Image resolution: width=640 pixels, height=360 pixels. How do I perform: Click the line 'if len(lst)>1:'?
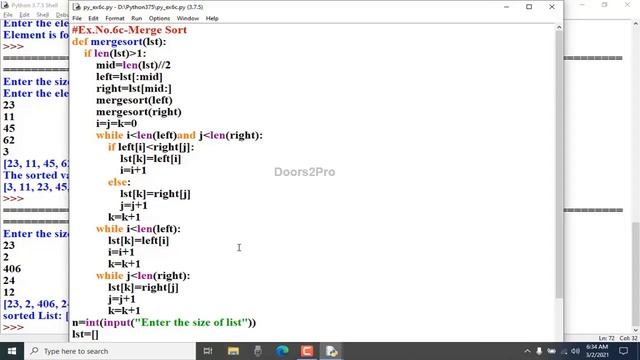[x=115, y=53]
